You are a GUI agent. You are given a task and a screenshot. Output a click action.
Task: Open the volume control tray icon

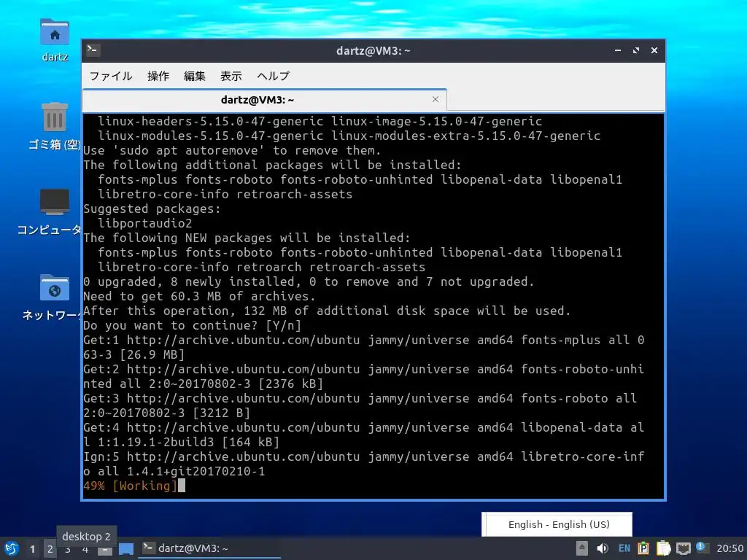(602, 548)
